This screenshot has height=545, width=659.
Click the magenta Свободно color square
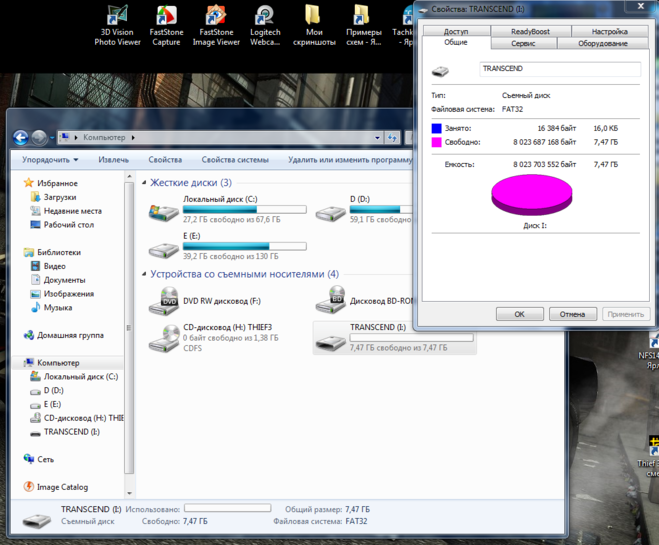(437, 142)
